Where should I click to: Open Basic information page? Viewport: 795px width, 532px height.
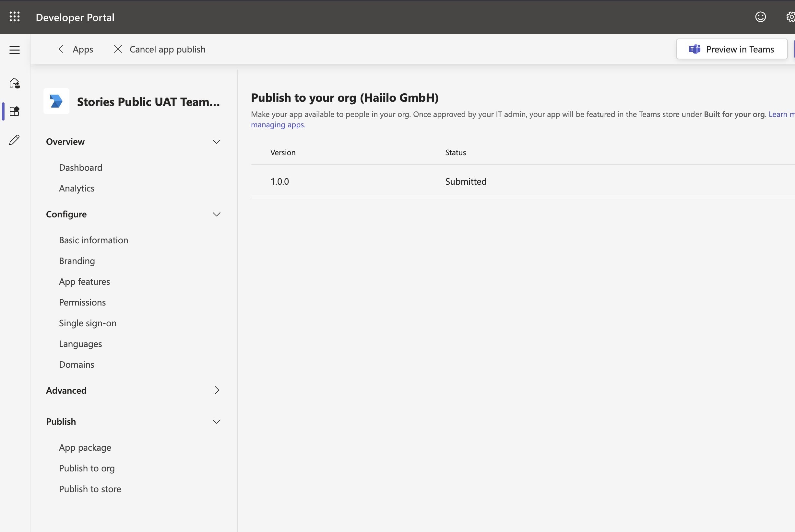coord(94,240)
